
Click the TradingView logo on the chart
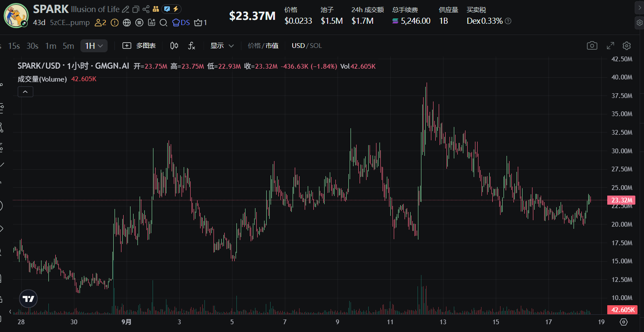click(29, 299)
